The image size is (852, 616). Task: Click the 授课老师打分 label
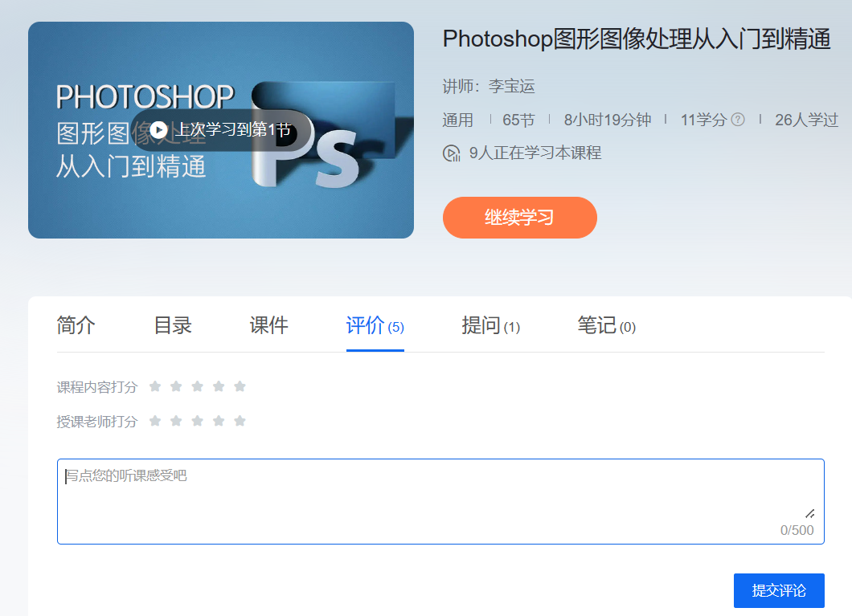coord(97,422)
